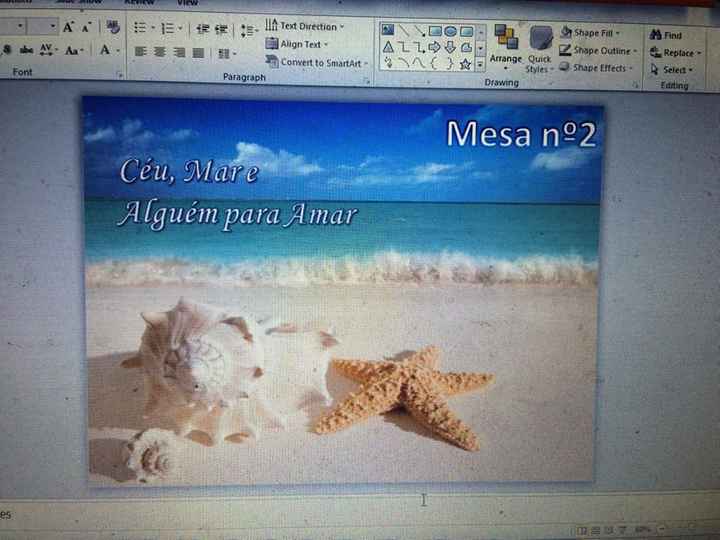The width and height of the screenshot is (720, 540).
Task: Increase font size with the grow font icon
Action: tap(68, 27)
